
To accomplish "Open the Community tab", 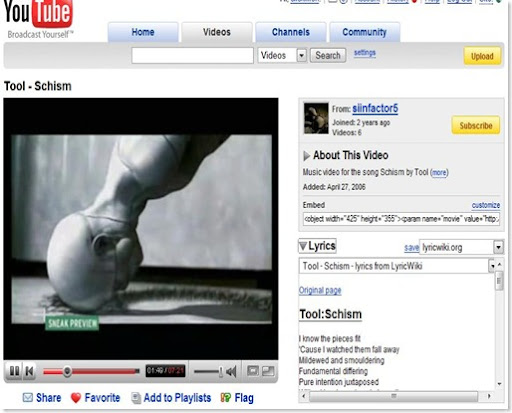I will [364, 32].
